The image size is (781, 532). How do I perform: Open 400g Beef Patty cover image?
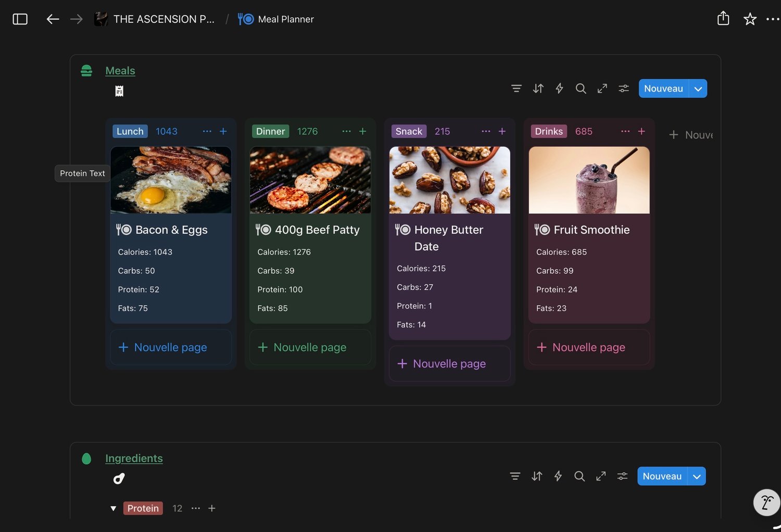point(310,180)
